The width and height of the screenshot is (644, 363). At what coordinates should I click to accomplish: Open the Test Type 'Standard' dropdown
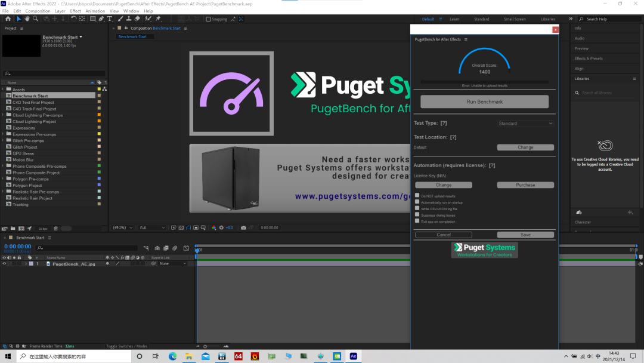tap(525, 124)
